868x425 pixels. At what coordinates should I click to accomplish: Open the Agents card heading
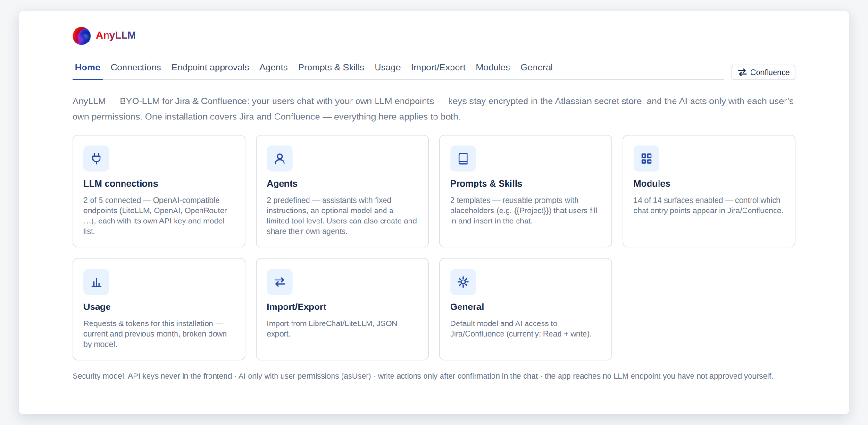tap(282, 184)
